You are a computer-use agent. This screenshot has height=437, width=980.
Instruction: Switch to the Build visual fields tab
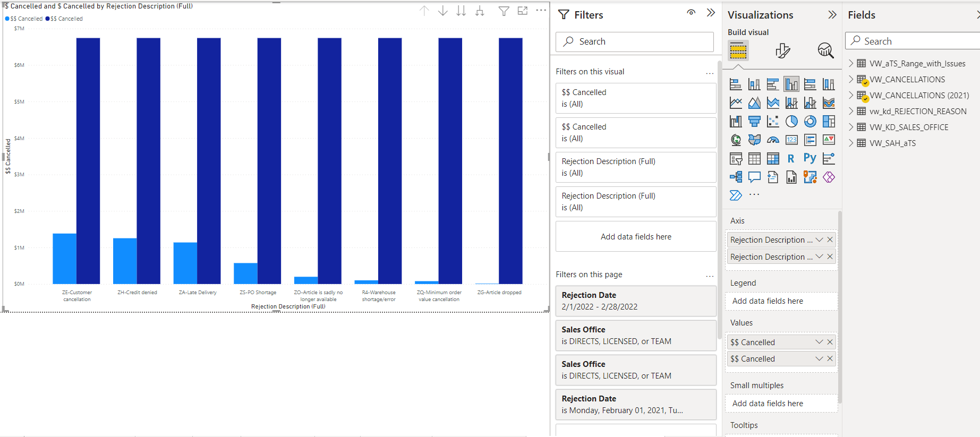coord(738,51)
